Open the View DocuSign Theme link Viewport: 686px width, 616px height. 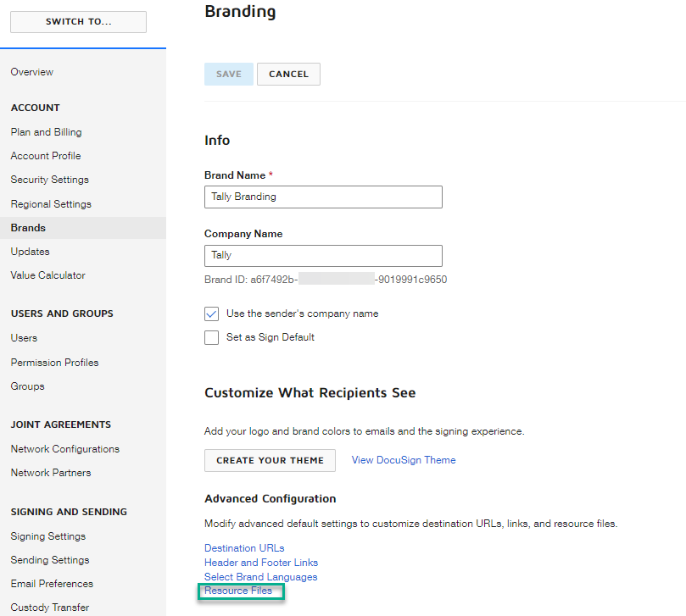(x=403, y=459)
